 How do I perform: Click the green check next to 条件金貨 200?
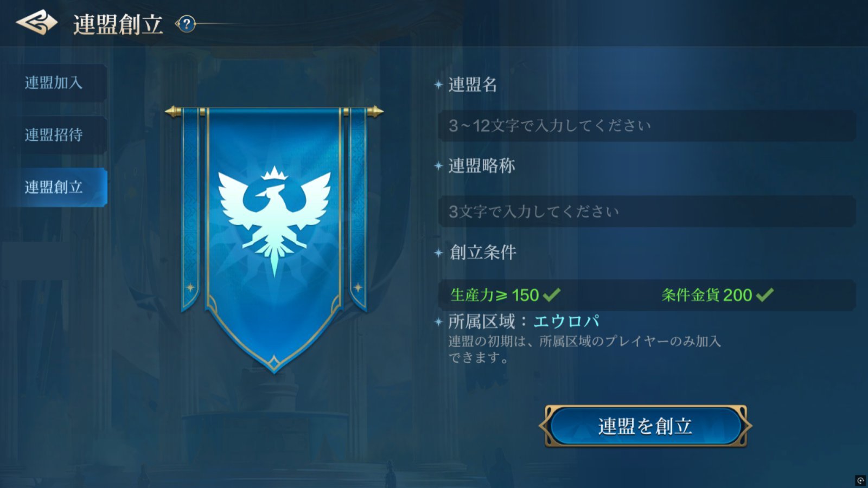pyautogui.click(x=765, y=295)
